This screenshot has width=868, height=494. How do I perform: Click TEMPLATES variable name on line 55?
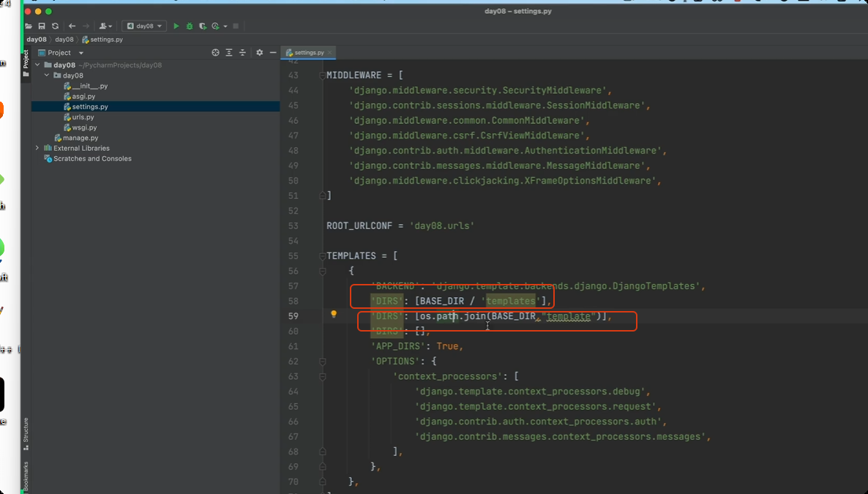351,256
